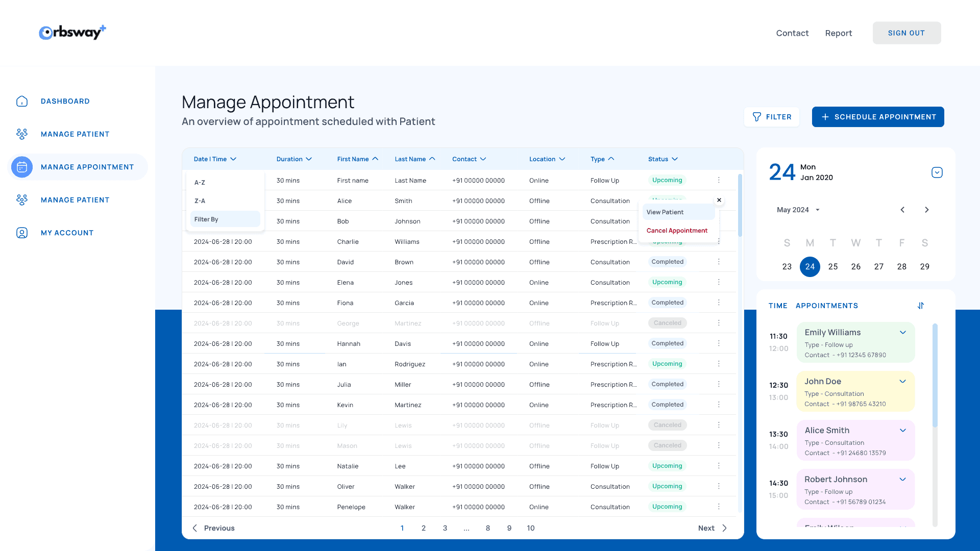The image size is (980, 551).
Task: Open row options for First name row
Action: (x=719, y=180)
